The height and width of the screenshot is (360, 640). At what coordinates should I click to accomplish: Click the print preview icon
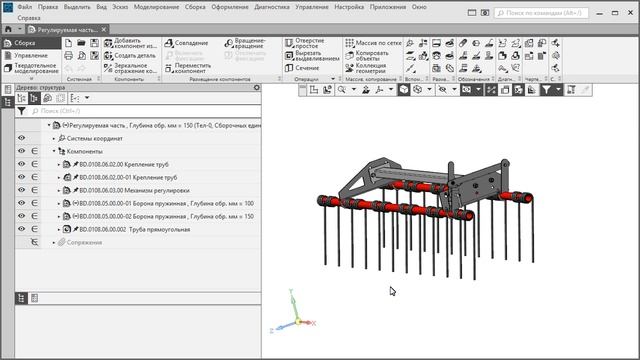tap(81, 56)
